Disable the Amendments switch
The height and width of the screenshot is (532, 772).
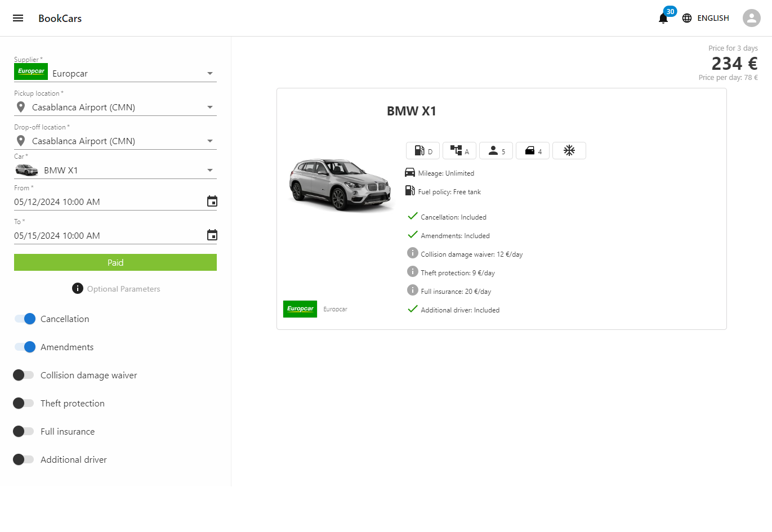tap(25, 347)
